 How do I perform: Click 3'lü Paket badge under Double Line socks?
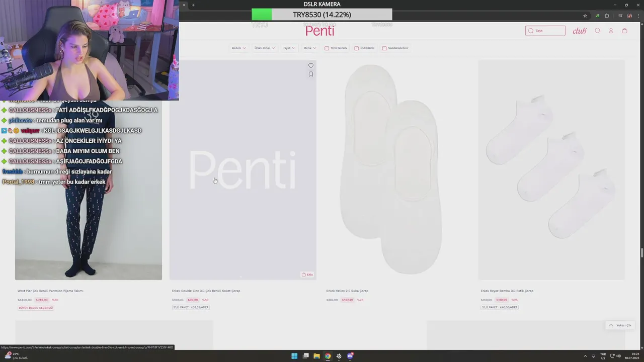[191, 307]
